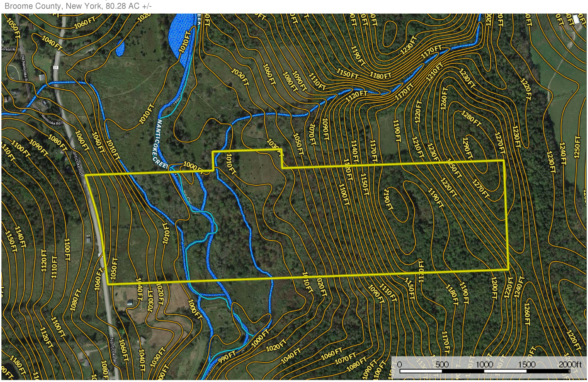
Task: Click the Broome County title text
Action: [x=78, y=6]
